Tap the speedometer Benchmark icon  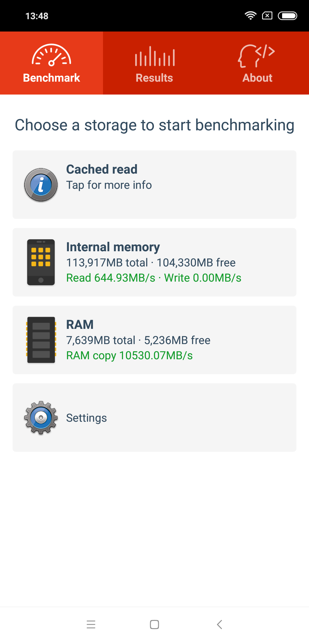[51, 55]
